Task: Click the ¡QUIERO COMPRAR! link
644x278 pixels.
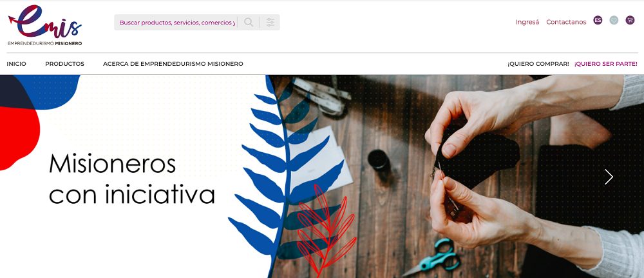Action: click(x=538, y=64)
